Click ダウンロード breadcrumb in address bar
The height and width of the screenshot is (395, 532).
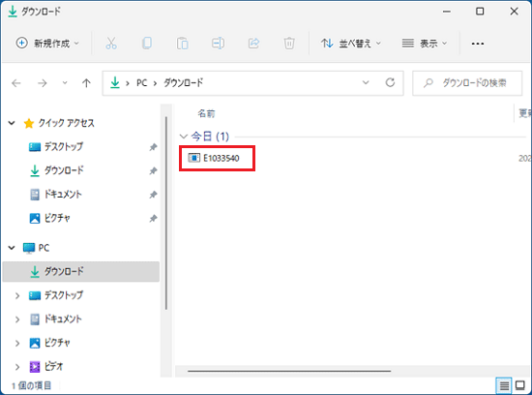(183, 82)
